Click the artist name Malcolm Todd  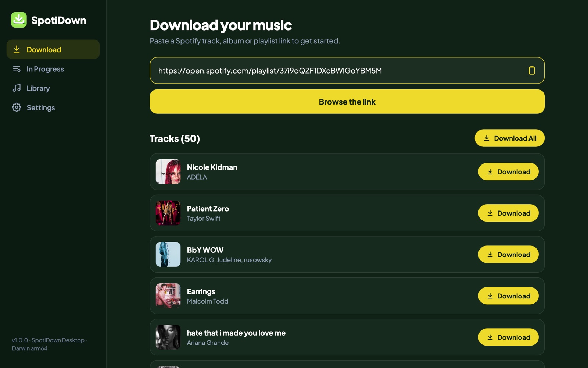(x=208, y=301)
